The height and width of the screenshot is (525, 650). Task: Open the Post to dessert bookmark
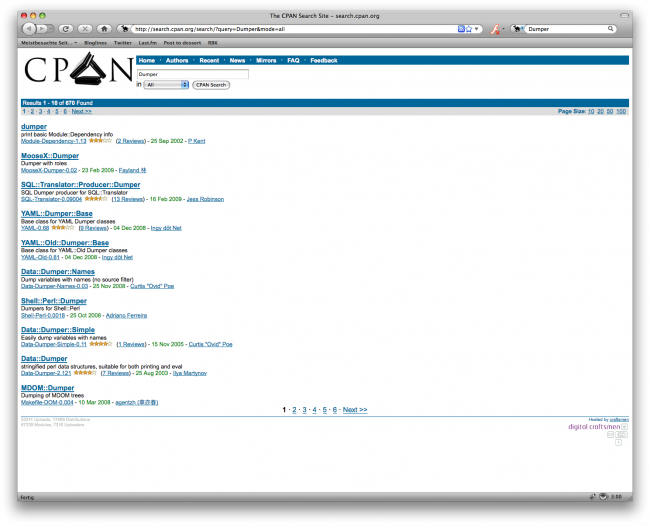[x=182, y=43]
